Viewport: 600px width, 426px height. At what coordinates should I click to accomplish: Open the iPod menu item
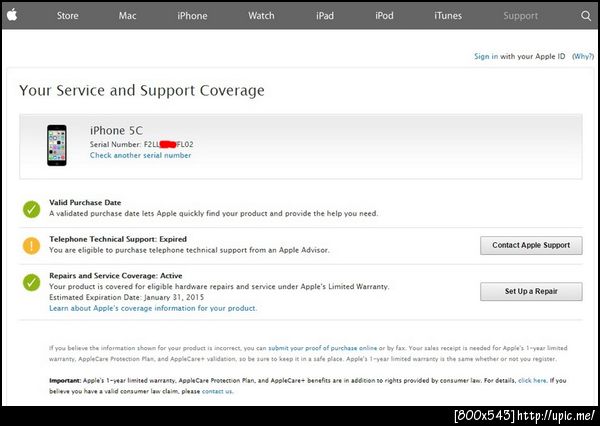[384, 16]
